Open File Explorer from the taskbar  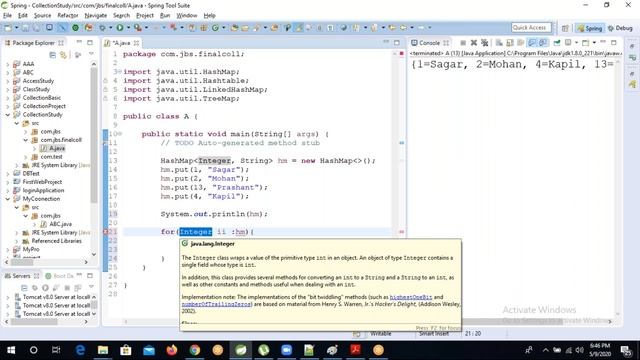[x=103, y=350]
